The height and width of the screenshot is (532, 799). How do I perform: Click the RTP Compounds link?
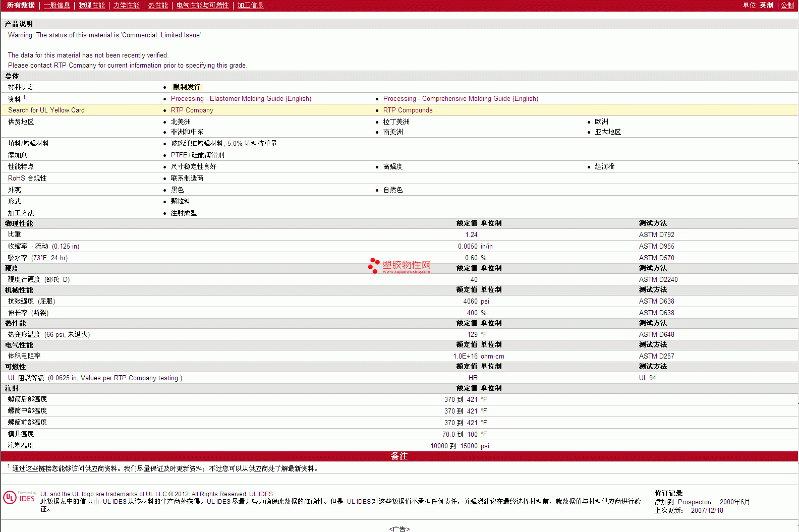408,110
